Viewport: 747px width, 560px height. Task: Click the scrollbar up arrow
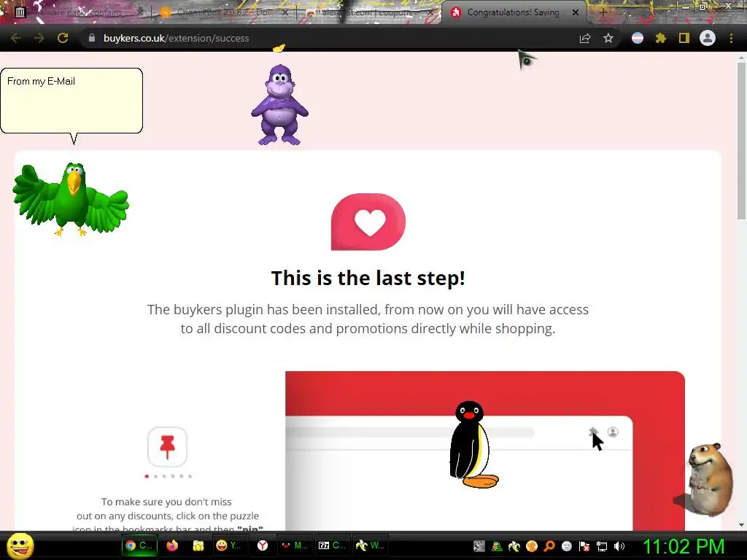point(741,58)
